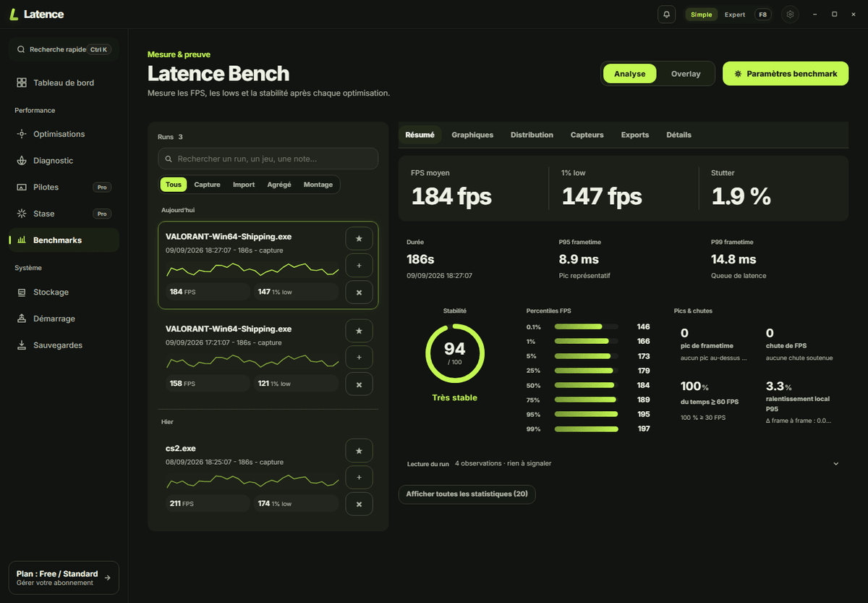Click plus button on VALORANT 17:21:07 run
Screen dimensions: 868x603
tap(359, 357)
